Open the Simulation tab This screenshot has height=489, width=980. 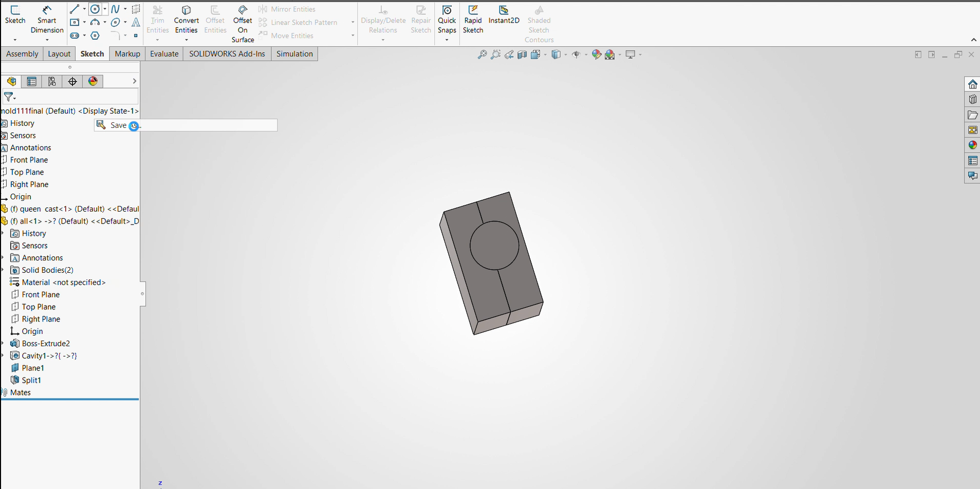point(294,54)
